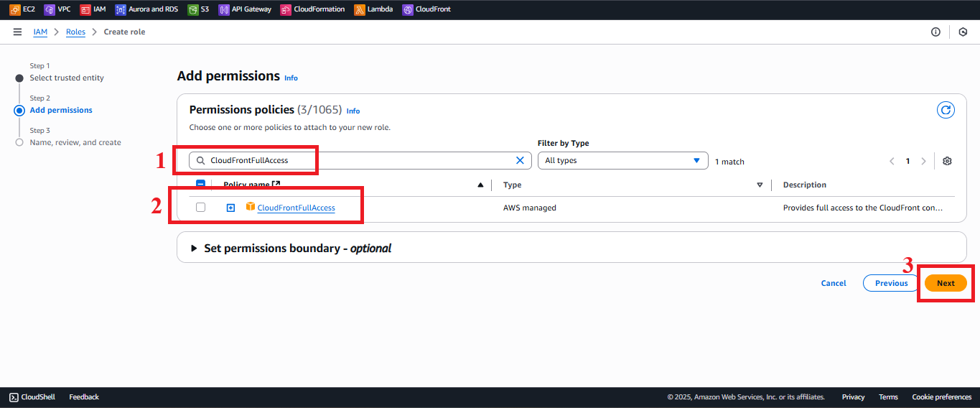Click the policy description text cell

tap(862, 208)
